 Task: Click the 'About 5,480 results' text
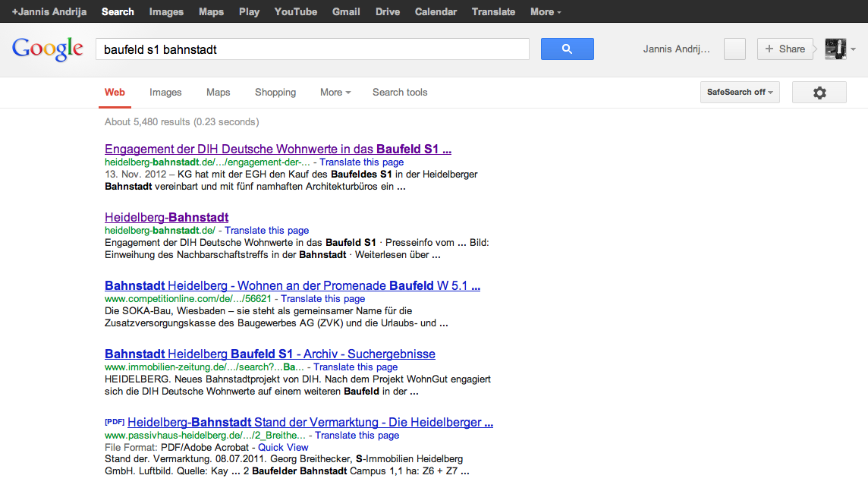coord(147,121)
